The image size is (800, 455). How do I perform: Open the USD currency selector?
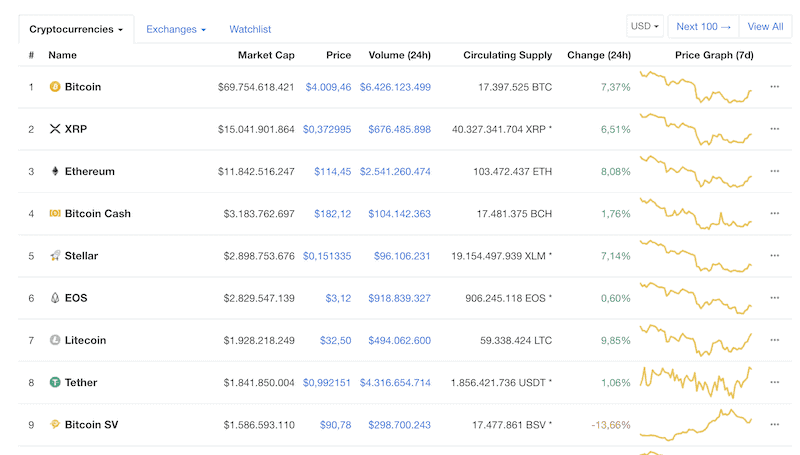(x=645, y=26)
